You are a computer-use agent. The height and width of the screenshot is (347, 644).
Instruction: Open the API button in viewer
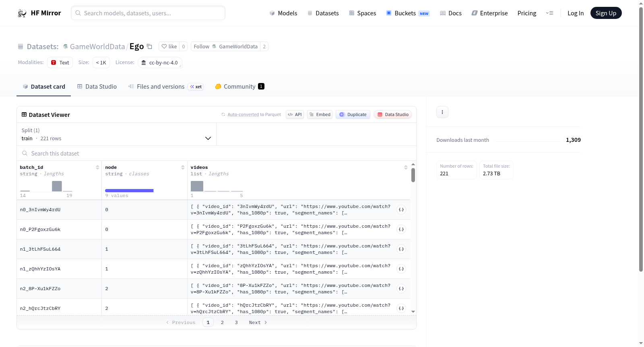295,114
